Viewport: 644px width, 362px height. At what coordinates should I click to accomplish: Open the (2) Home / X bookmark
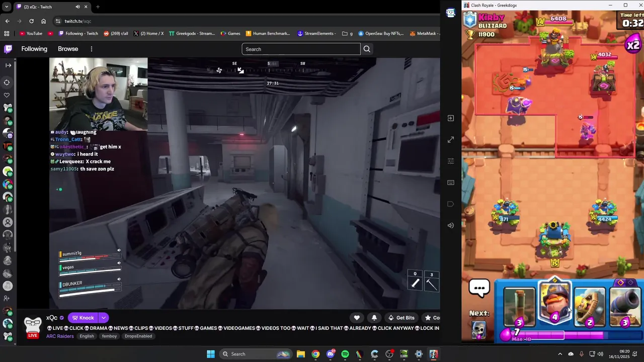pyautogui.click(x=148, y=34)
